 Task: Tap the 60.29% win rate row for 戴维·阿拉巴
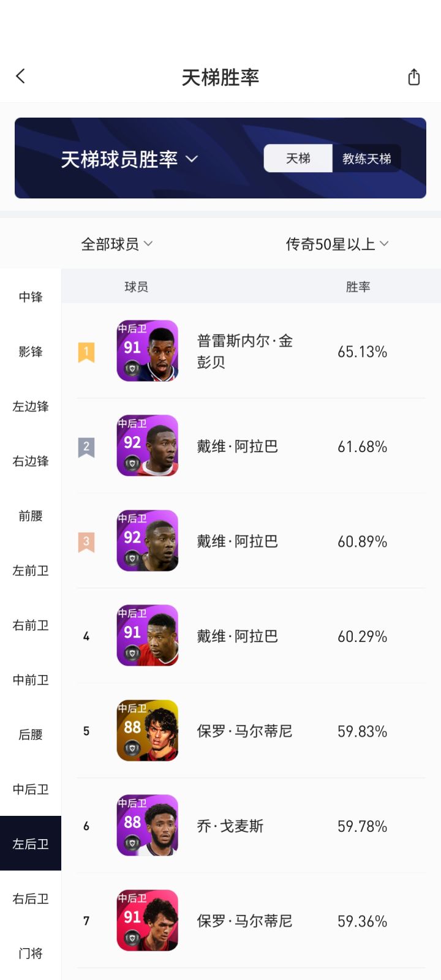click(362, 636)
